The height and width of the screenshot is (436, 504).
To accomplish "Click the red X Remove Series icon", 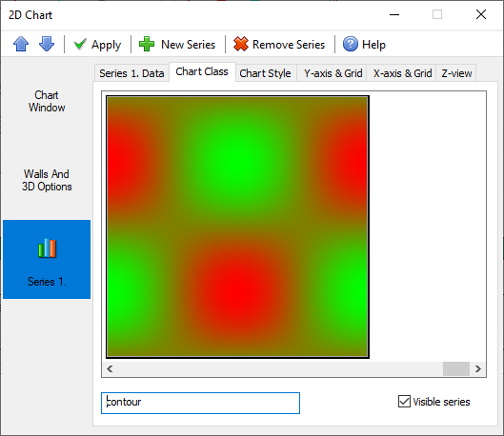I will click(241, 44).
